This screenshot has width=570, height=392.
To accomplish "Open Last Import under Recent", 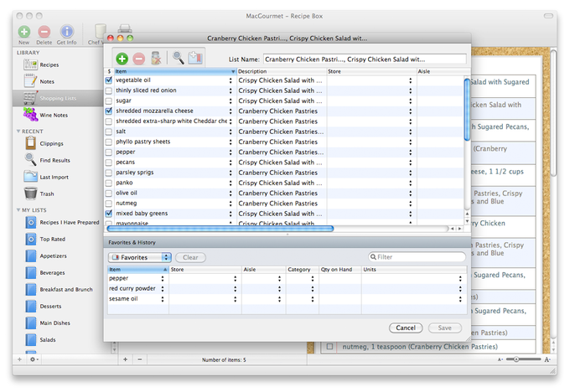I will (54, 177).
